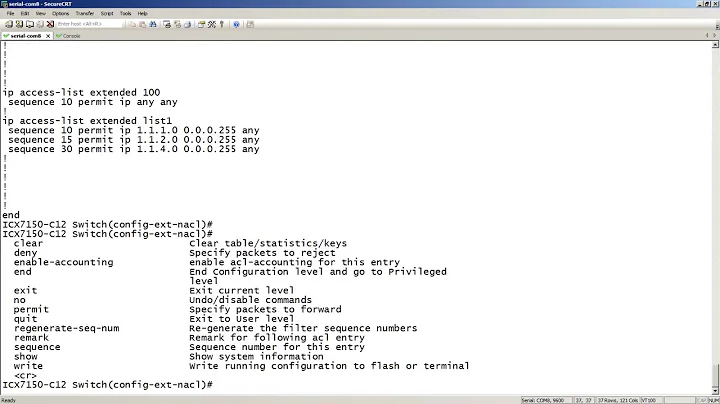
Task: Click the vertical scrollbar down arrow
Action: [715, 391]
